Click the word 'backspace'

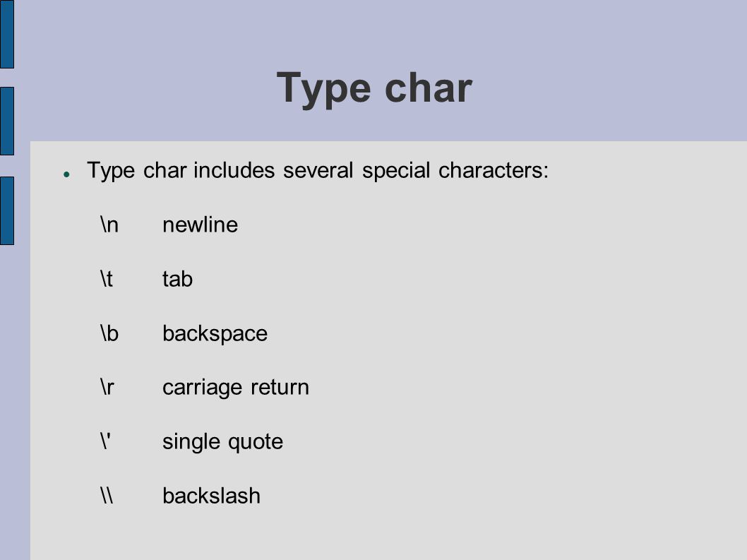[215, 334]
